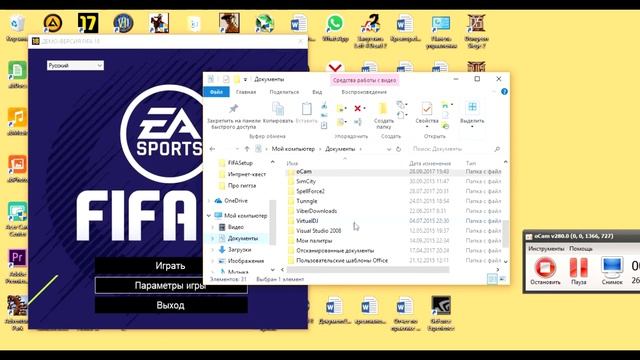Open the quick access toolbar dropdown arrow
Viewport: 640px width, 360px height.
tap(245, 79)
